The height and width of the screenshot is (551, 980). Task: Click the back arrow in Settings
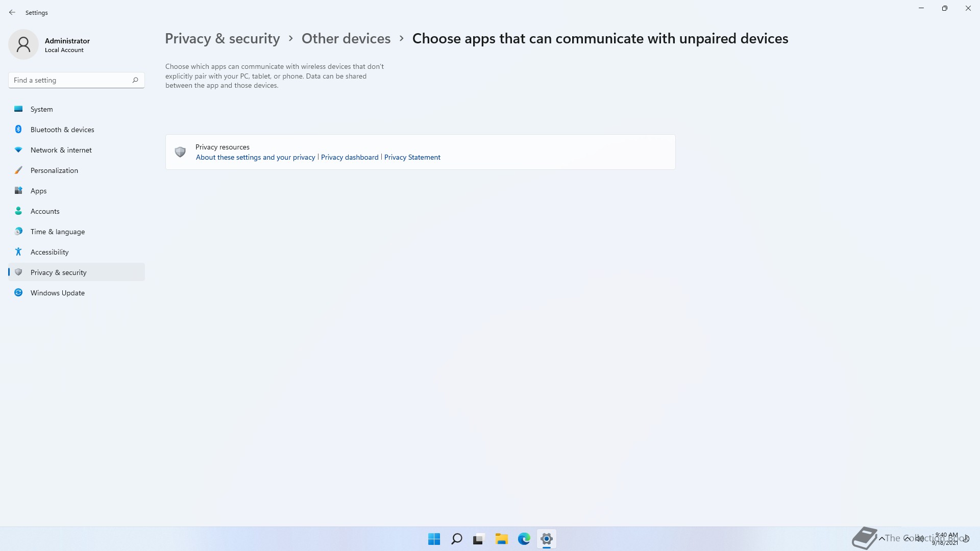pos(12,12)
